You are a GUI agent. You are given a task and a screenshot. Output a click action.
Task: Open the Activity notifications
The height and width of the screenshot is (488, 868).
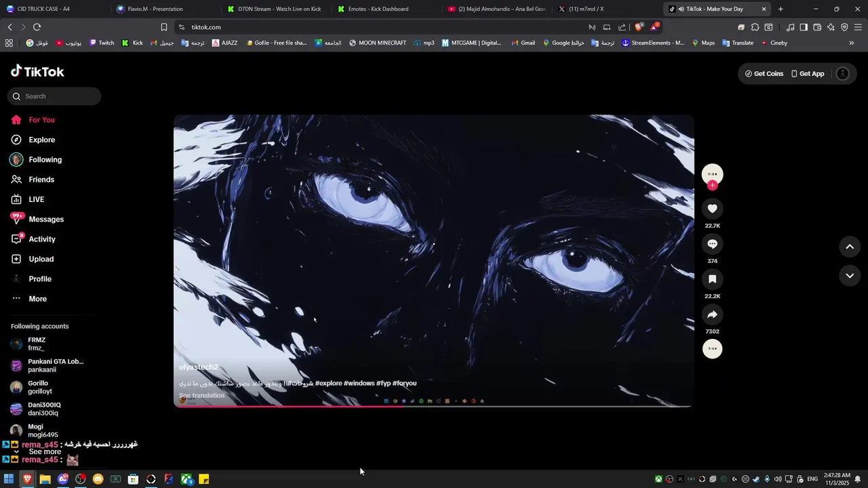click(34, 239)
